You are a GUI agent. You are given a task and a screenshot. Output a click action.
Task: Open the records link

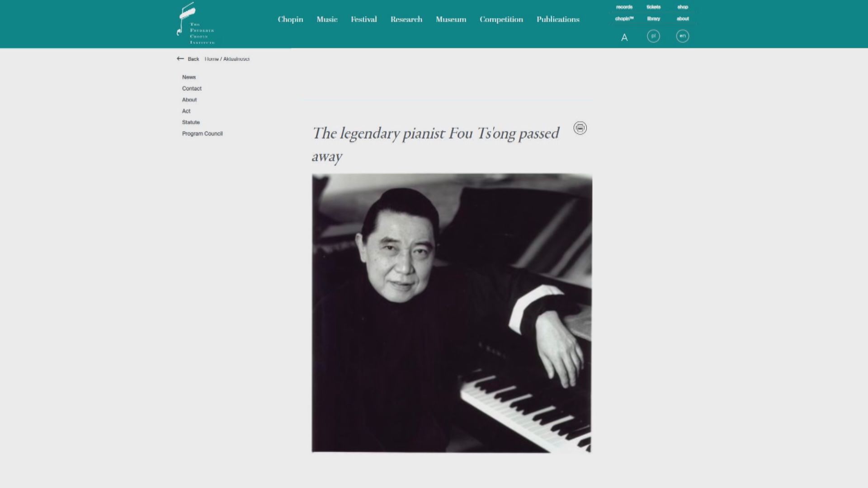[x=624, y=7]
